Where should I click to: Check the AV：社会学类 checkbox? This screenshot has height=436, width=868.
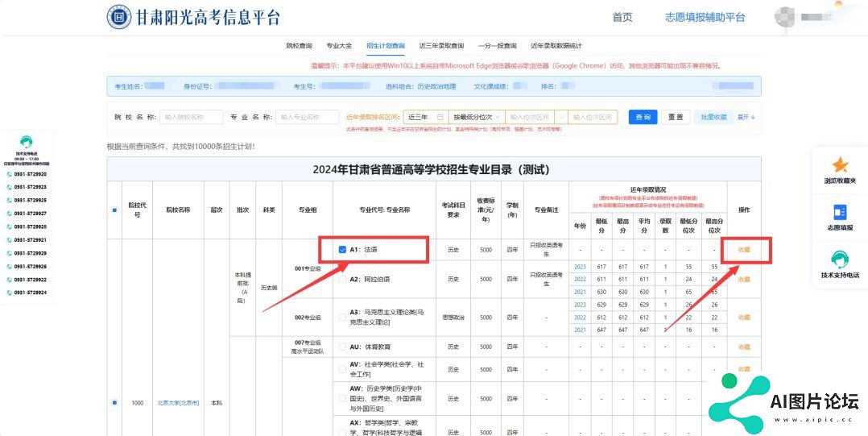click(x=342, y=369)
